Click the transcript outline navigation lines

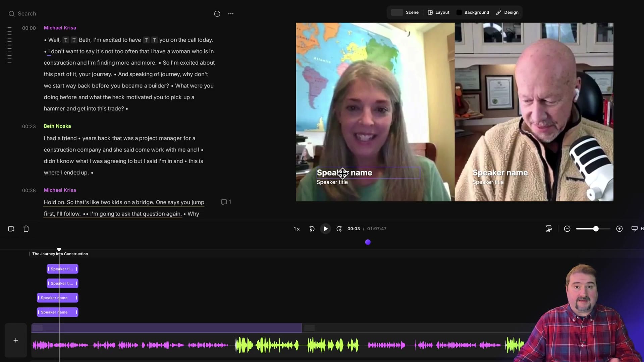click(9, 45)
